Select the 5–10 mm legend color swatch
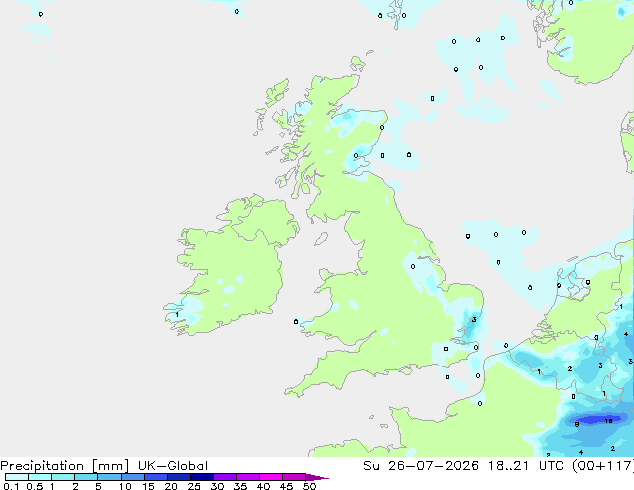Screen dimensions: 634x490 [x=109, y=477]
